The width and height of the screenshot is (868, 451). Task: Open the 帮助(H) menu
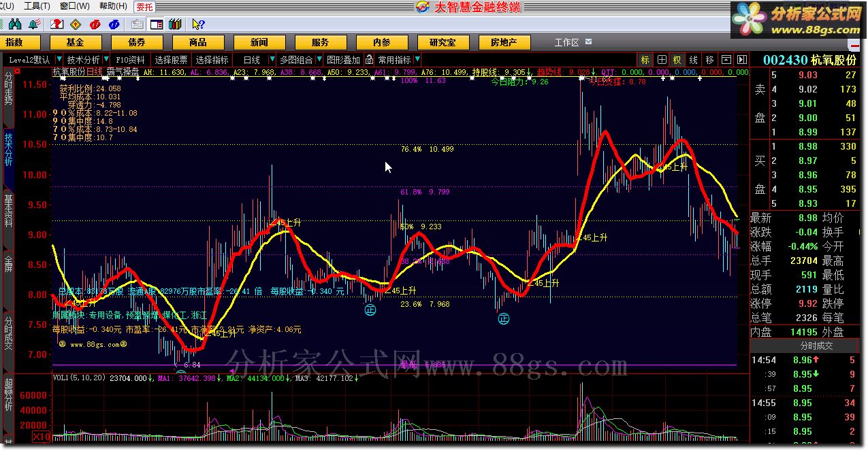click(112, 6)
